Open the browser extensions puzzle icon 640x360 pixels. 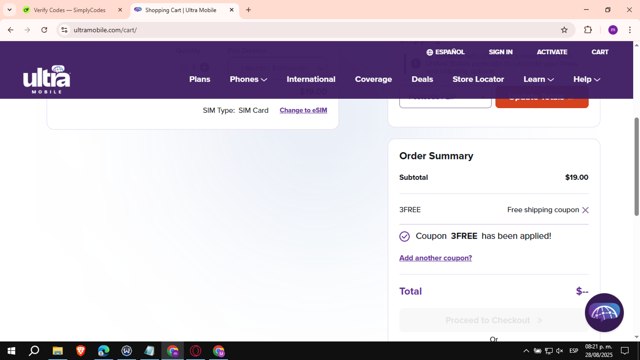pos(588,30)
